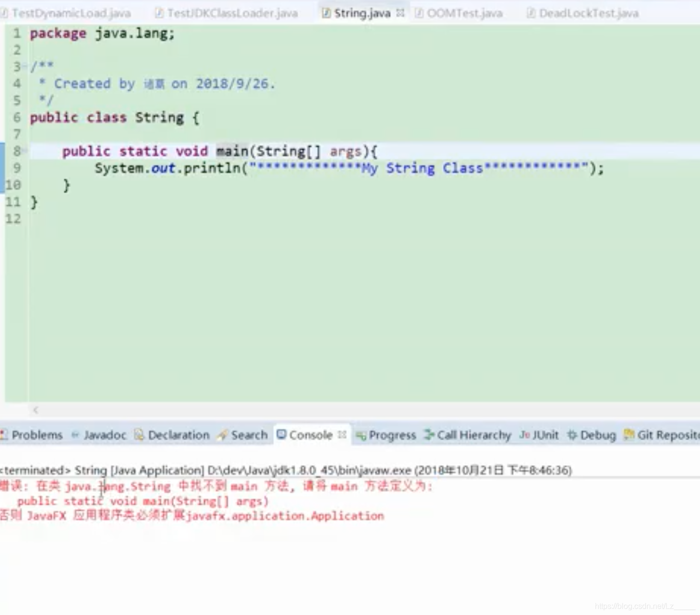Click the TestJDKClassLoader.java file icon

click(159, 13)
